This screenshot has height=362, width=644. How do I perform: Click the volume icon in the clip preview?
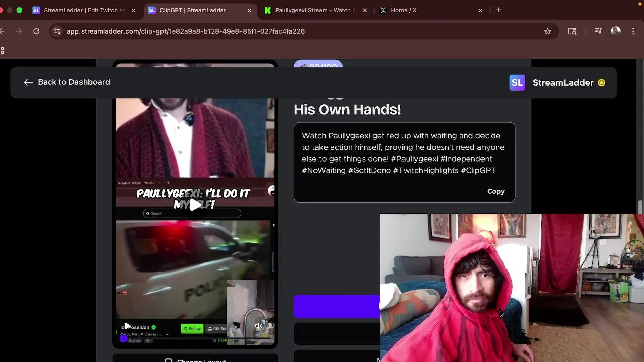coord(259,326)
